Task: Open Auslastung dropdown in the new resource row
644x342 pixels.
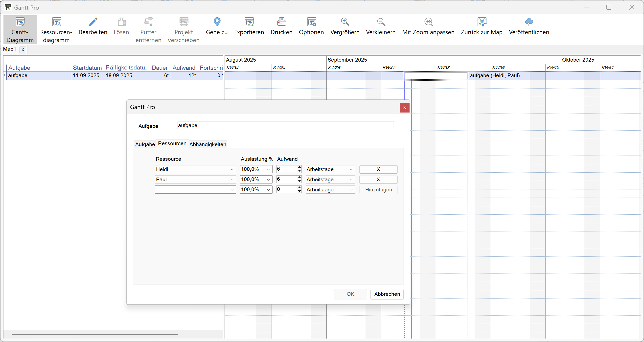Action: (x=269, y=190)
